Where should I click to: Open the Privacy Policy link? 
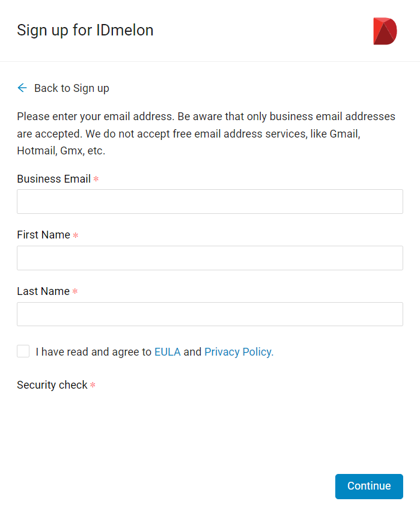click(x=239, y=352)
